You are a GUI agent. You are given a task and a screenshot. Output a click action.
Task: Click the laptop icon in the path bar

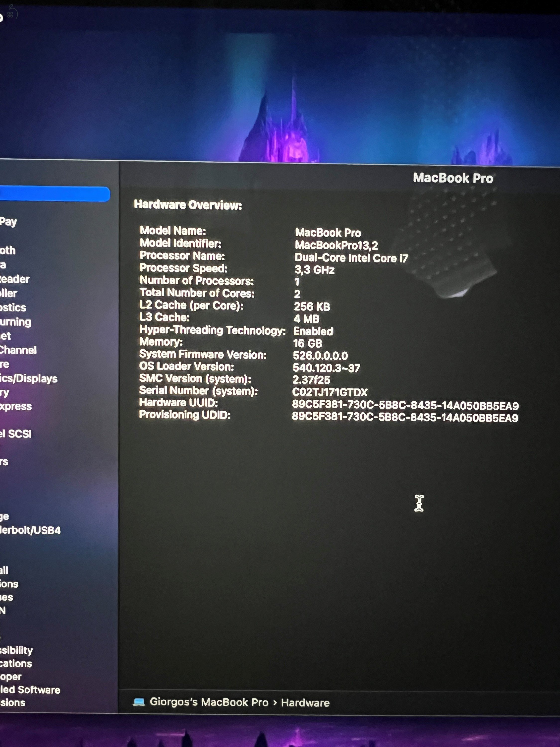[x=138, y=702]
